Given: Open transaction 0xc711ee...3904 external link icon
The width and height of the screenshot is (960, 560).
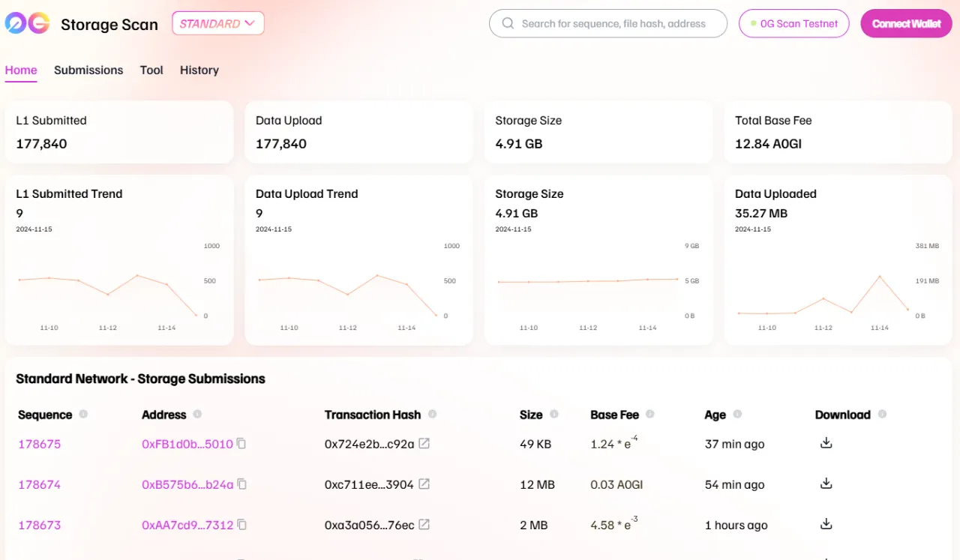Looking at the screenshot, I should point(424,484).
